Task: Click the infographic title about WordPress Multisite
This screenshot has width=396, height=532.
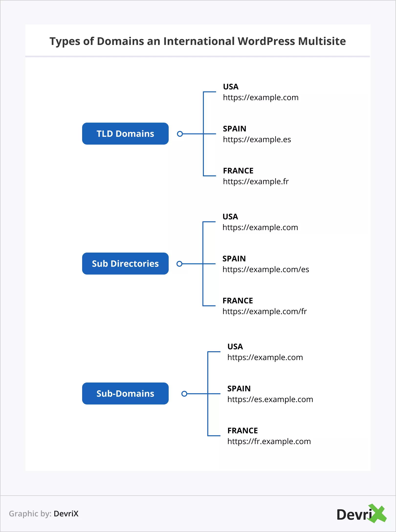Action: tap(198, 41)
